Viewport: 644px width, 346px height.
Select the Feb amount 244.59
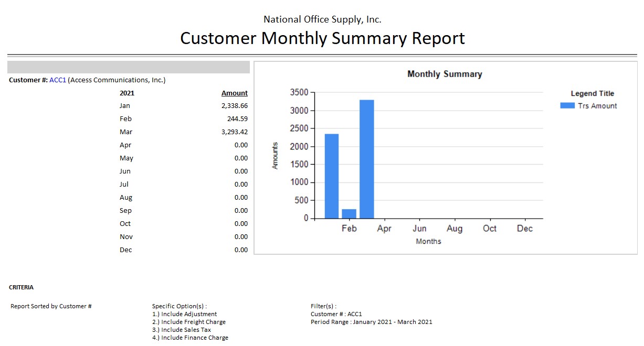238,119
